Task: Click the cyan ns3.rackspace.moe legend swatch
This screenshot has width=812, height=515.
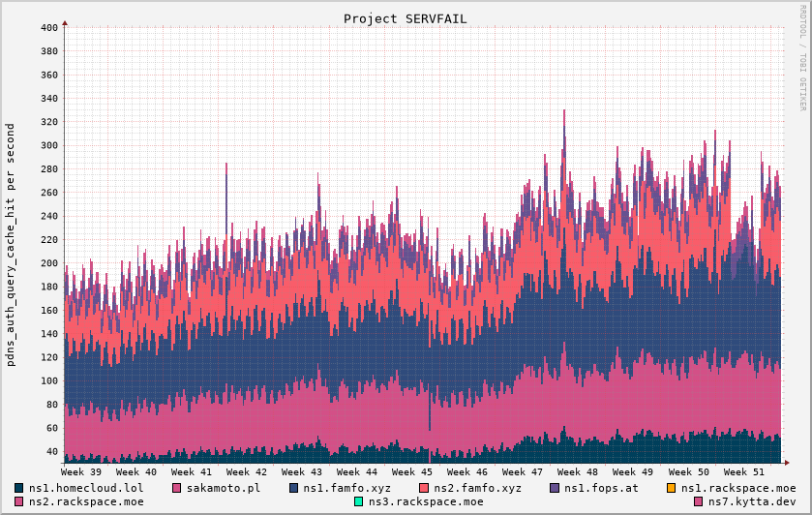Action: click(359, 501)
